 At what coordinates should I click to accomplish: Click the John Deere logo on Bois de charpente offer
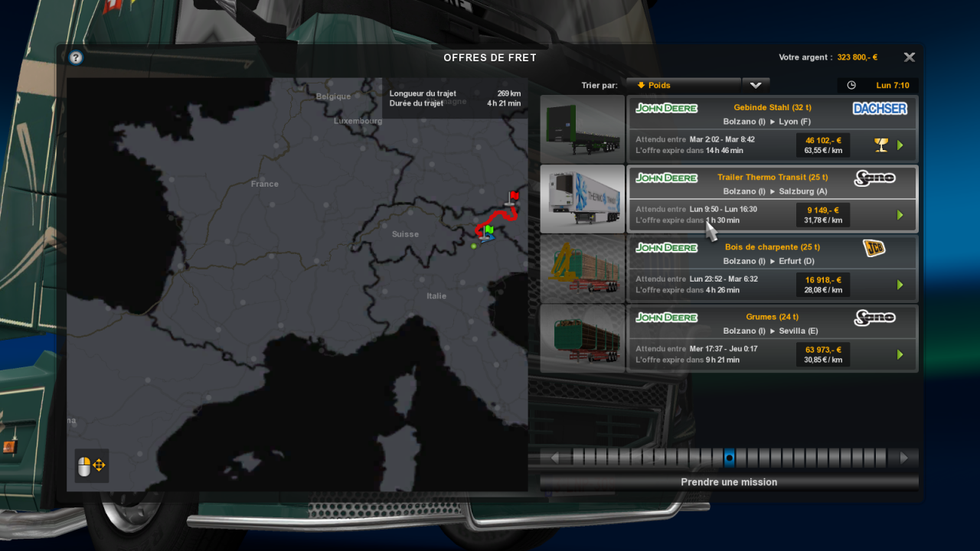(x=666, y=247)
